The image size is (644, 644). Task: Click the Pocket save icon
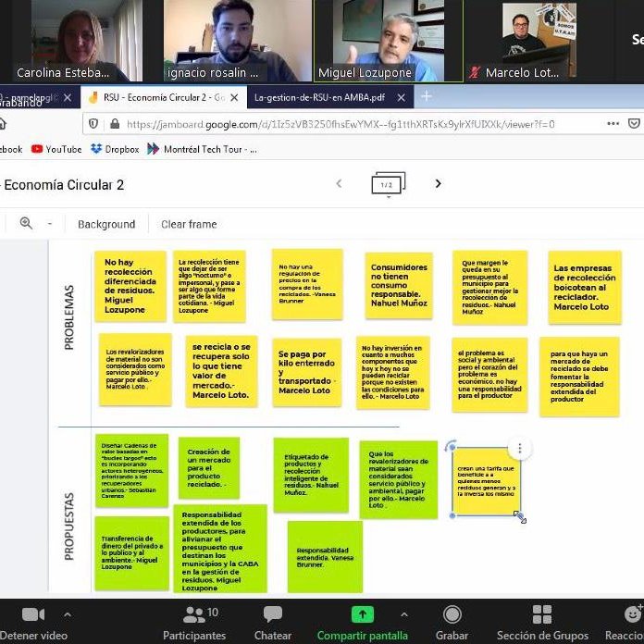pyautogui.click(x=634, y=124)
